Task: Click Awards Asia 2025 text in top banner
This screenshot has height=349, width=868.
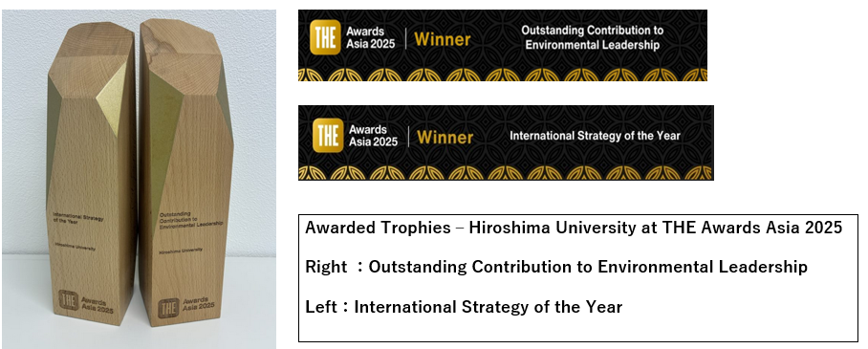Action: [371, 37]
